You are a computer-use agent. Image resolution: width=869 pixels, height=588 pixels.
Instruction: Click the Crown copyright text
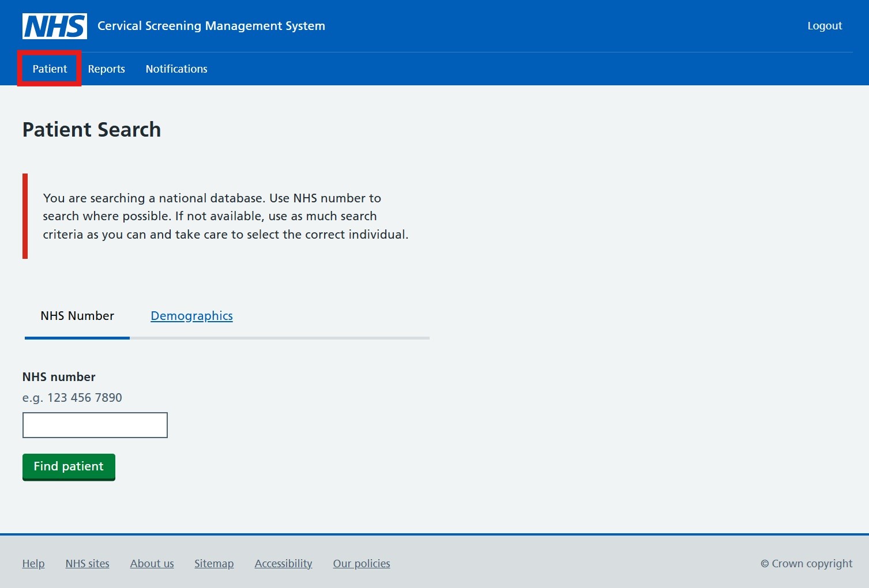pos(806,563)
